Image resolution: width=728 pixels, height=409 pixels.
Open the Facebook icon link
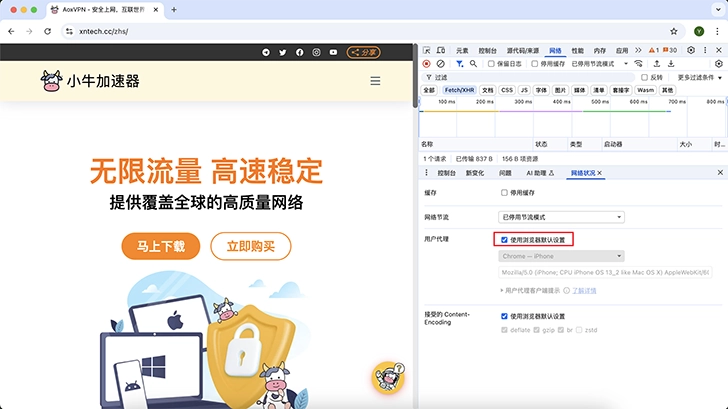[x=299, y=52]
